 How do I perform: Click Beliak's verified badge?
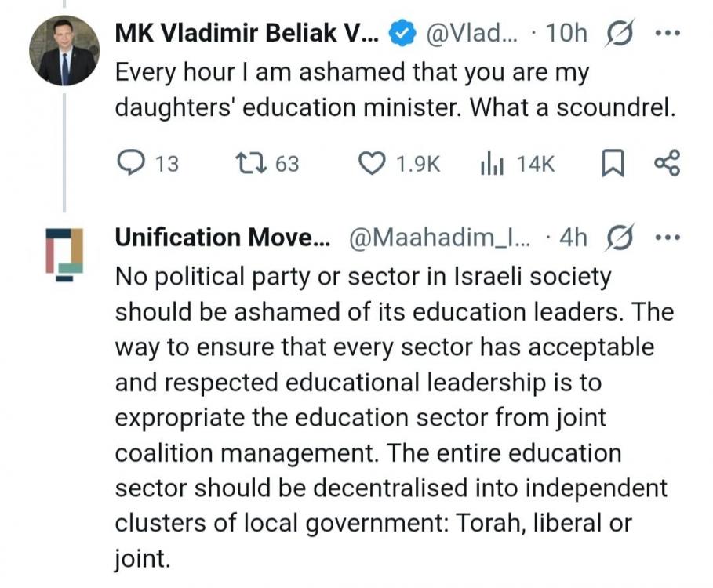[402, 33]
